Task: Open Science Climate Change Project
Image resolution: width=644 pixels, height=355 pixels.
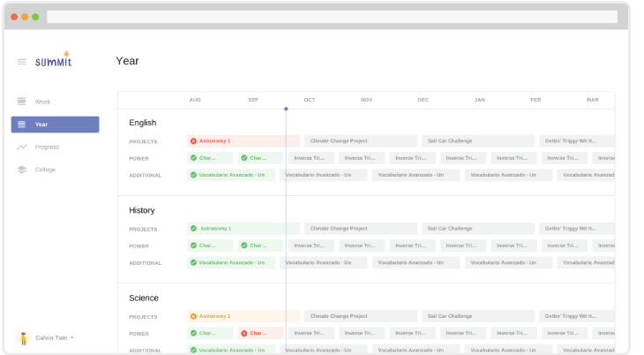Action: 361,316
